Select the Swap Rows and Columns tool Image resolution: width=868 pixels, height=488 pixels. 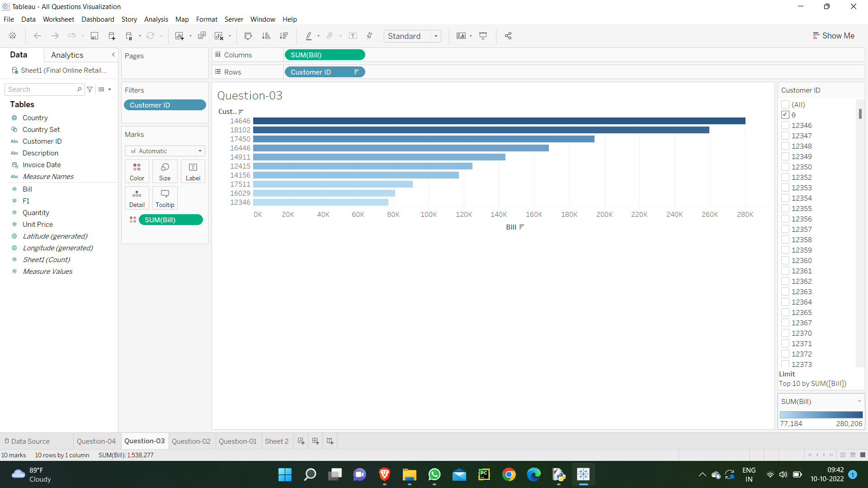click(x=248, y=36)
